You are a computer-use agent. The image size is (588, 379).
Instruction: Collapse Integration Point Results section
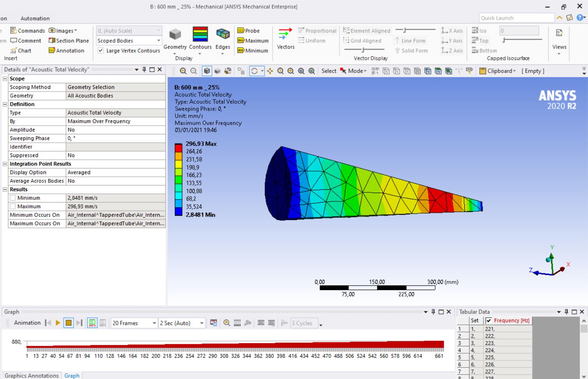coord(5,164)
